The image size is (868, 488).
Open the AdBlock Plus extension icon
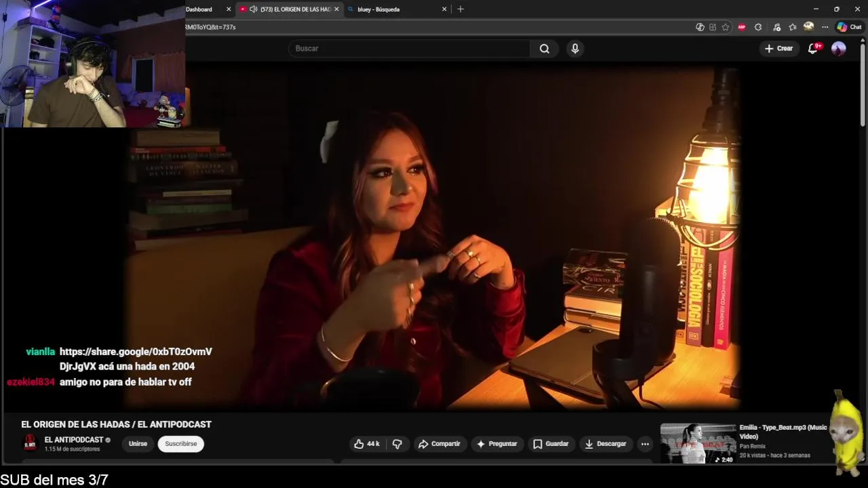pos(742,27)
